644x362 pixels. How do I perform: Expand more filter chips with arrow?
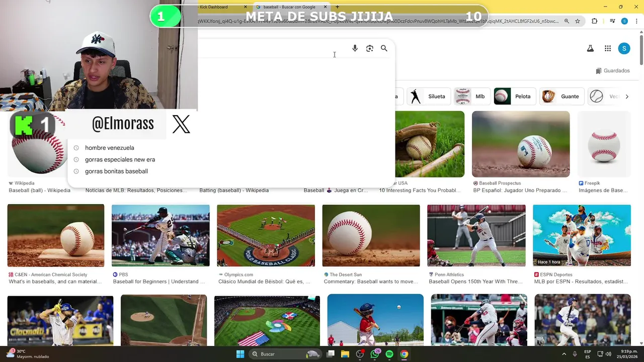coord(627,97)
